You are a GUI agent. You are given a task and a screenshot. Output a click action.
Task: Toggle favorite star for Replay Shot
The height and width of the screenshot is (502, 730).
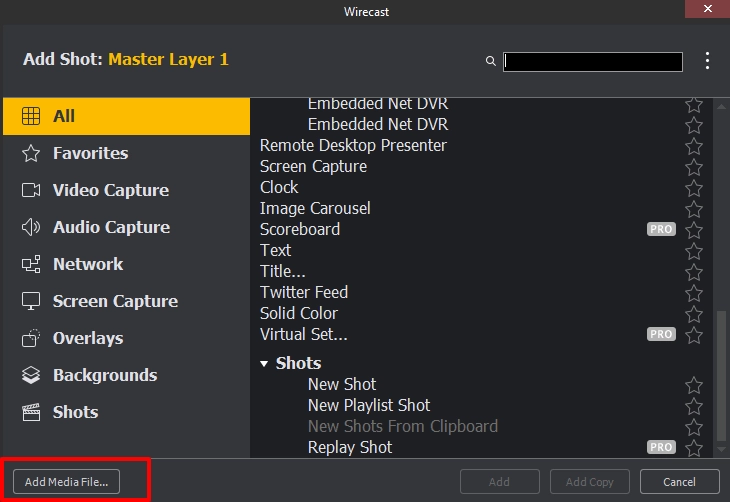[694, 448]
